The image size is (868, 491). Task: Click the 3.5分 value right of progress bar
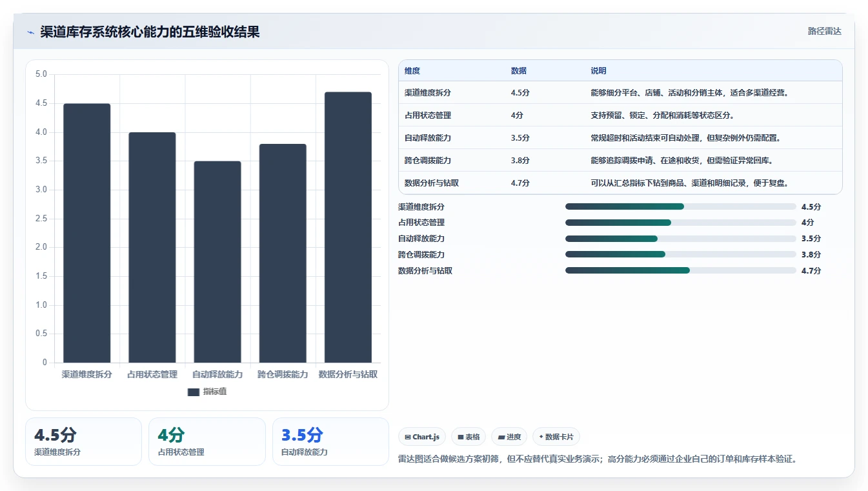click(811, 239)
